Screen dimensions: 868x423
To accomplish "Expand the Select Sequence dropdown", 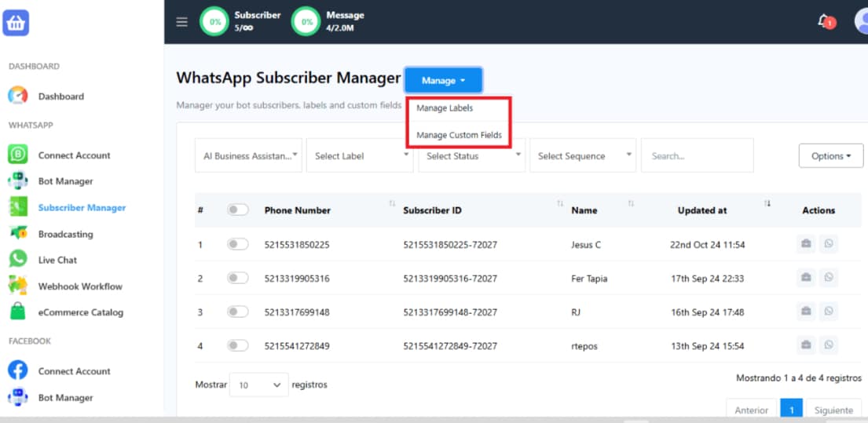I will (x=582, y=156).
